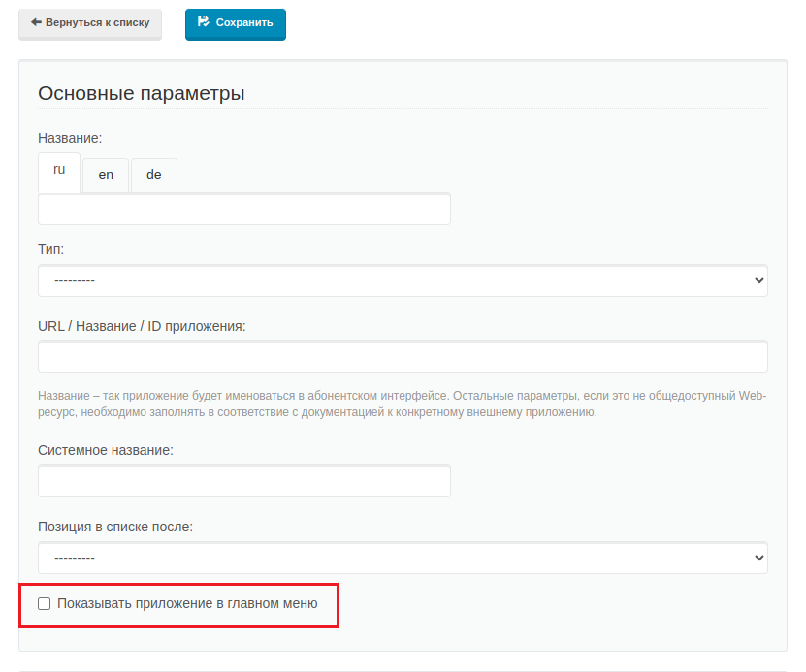The width and height of the screenshot is (806, 672).
Task: Switch to the ru language tab
Action: [59, 172]
